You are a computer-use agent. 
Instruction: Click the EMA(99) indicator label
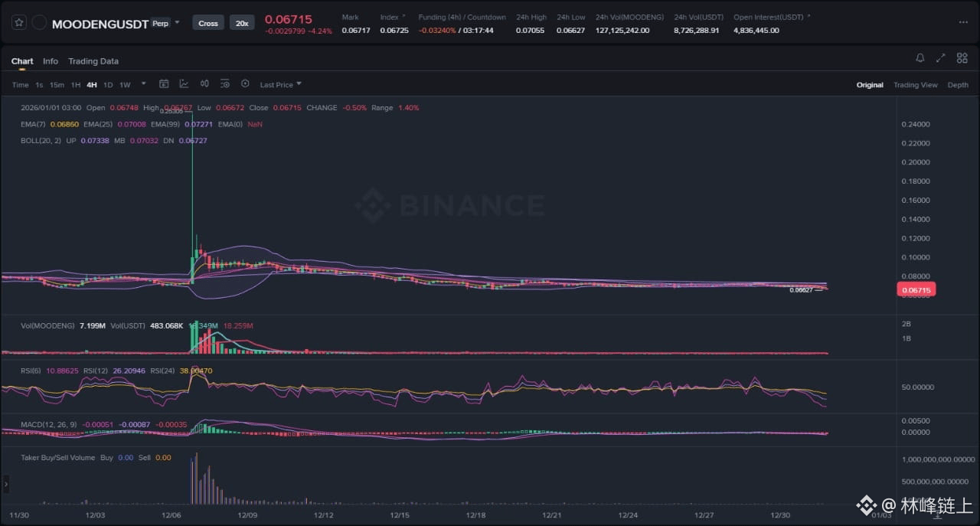pyautogui.click(x=165, y=124)
